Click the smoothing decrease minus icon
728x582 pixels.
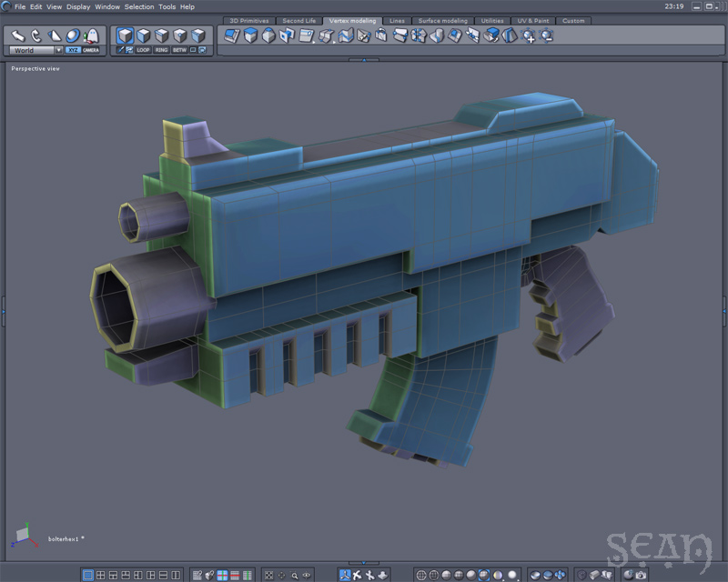pyautogui.click(x=547, y=35)
